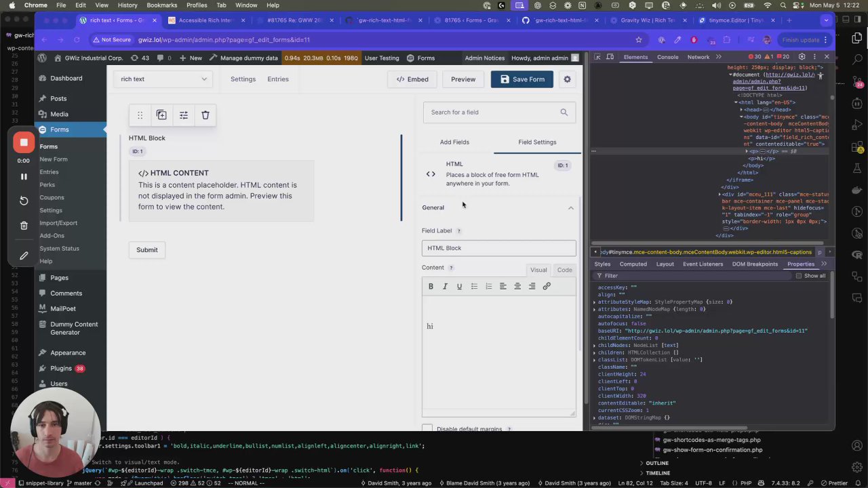Open the rich text form switcher dropdown

pyautogui.click(x=163, y=79)
